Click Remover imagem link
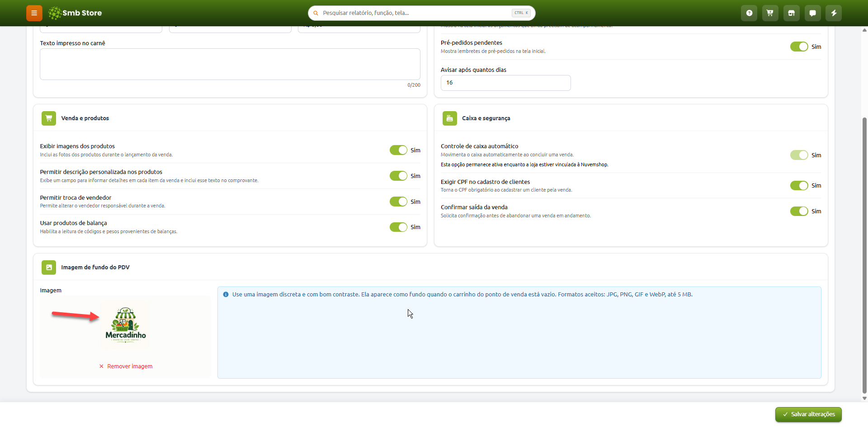This screenshot has width=868, height=427. coord(126,366)
